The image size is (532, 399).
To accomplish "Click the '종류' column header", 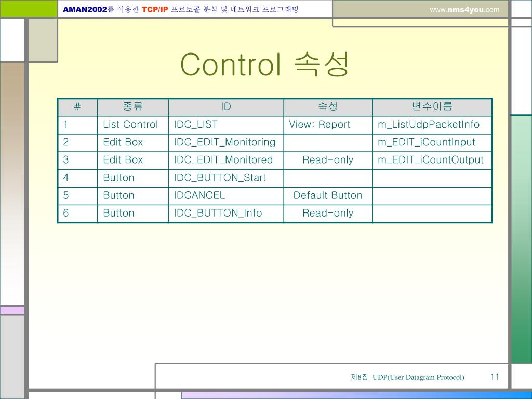I will pyautogui.click(x=132, y=107).
